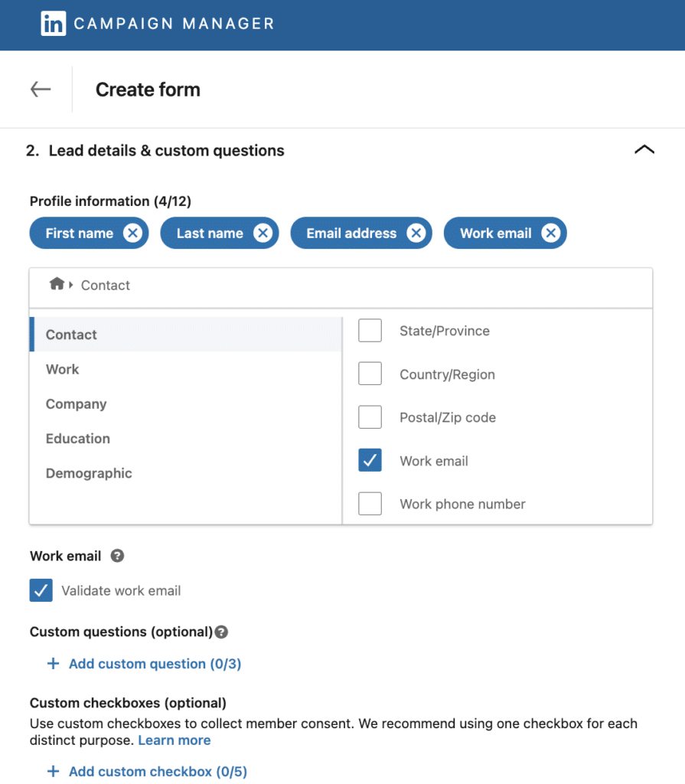Disable Validate work email
Screen dimensions: 685x784
click(41, 590)
